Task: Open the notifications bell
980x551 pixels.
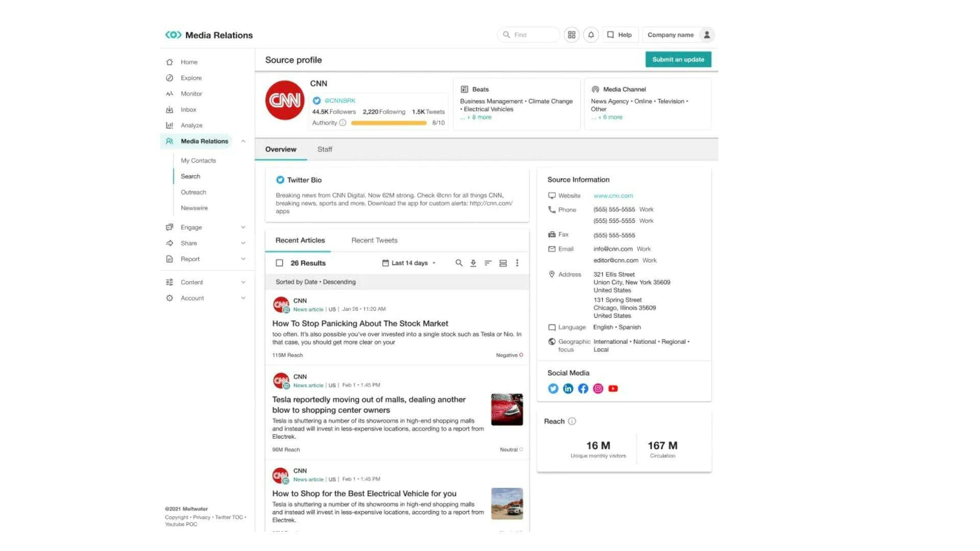Action: click(x=591, y=35)
